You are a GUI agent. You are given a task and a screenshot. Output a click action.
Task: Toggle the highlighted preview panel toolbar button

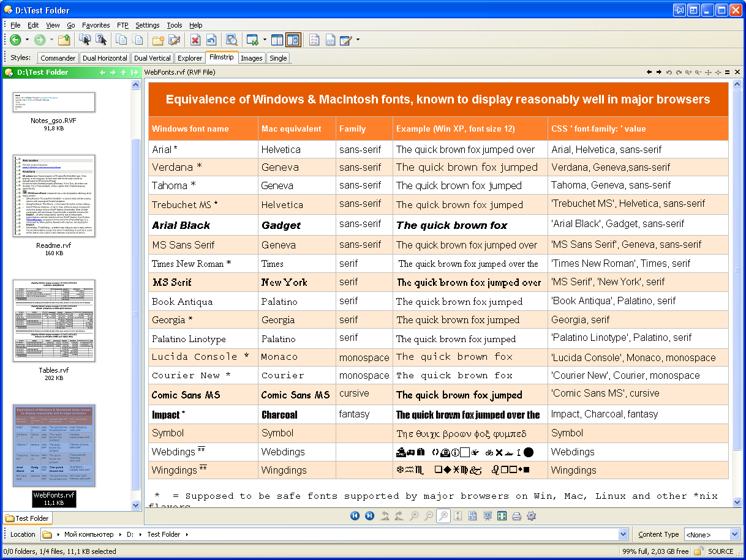pyautogui.click(x=293, y=40)
